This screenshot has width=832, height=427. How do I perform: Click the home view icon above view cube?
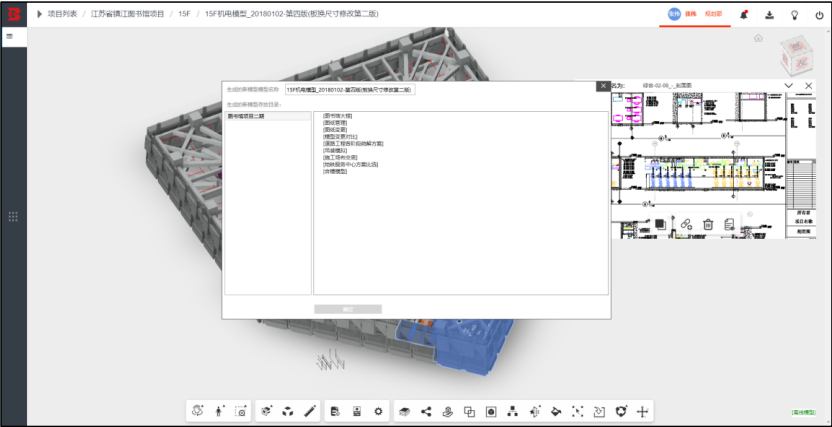[x=759, y=38]
